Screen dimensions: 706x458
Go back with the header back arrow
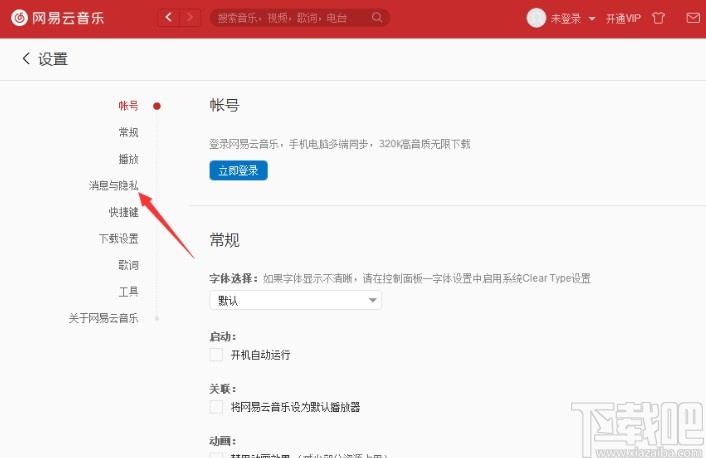point(168,18)
